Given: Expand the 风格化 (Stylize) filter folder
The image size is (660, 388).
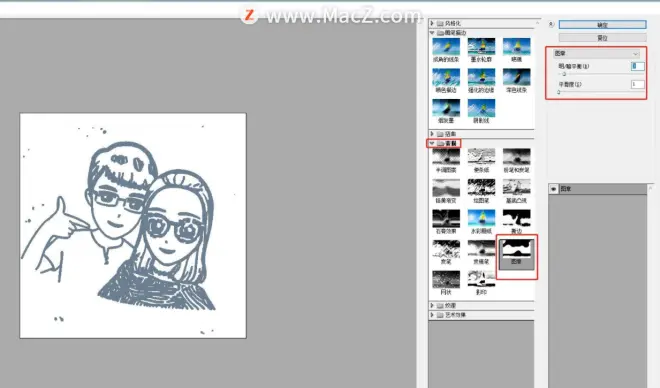Looking at the screenshot, I should 432,23.
